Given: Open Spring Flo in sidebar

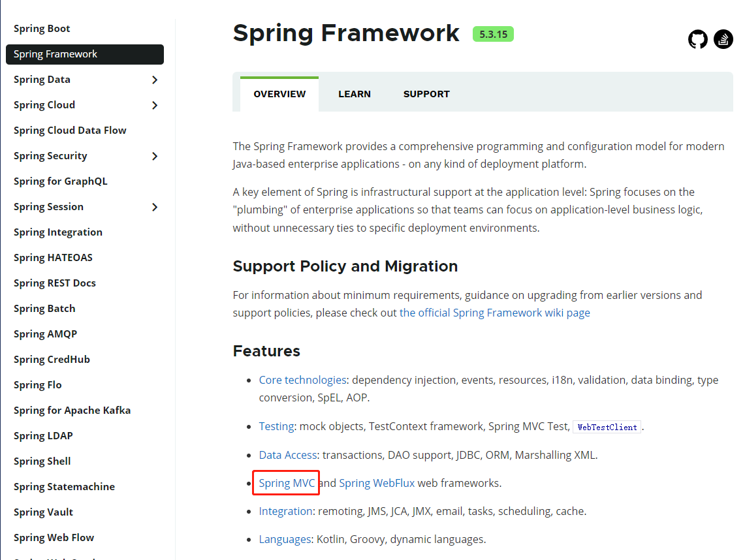Looking at the screenshot, I should [x=37, y=384].
